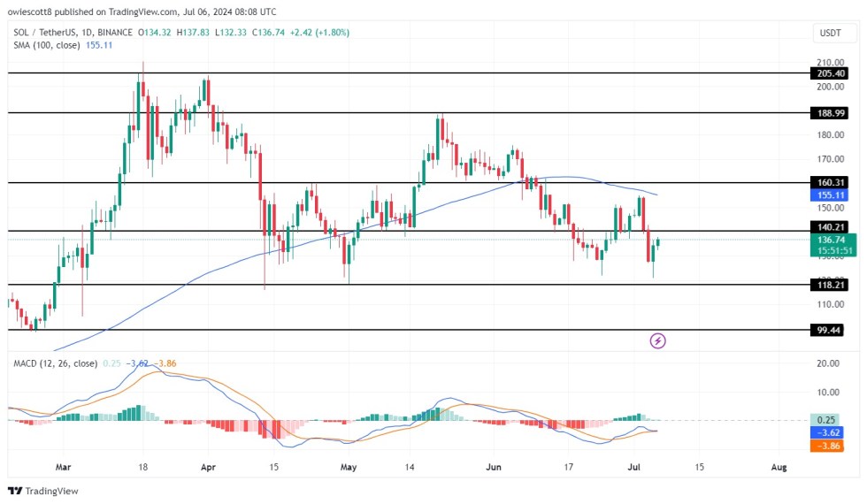Click the TradingView logo in the footer
867x504 pixels.
(42, 491)
